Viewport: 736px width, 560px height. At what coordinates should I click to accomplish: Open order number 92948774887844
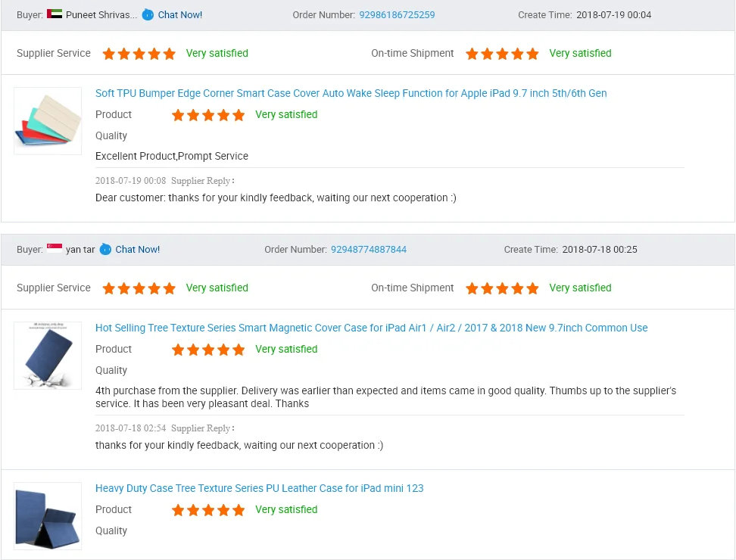point(369,249)
